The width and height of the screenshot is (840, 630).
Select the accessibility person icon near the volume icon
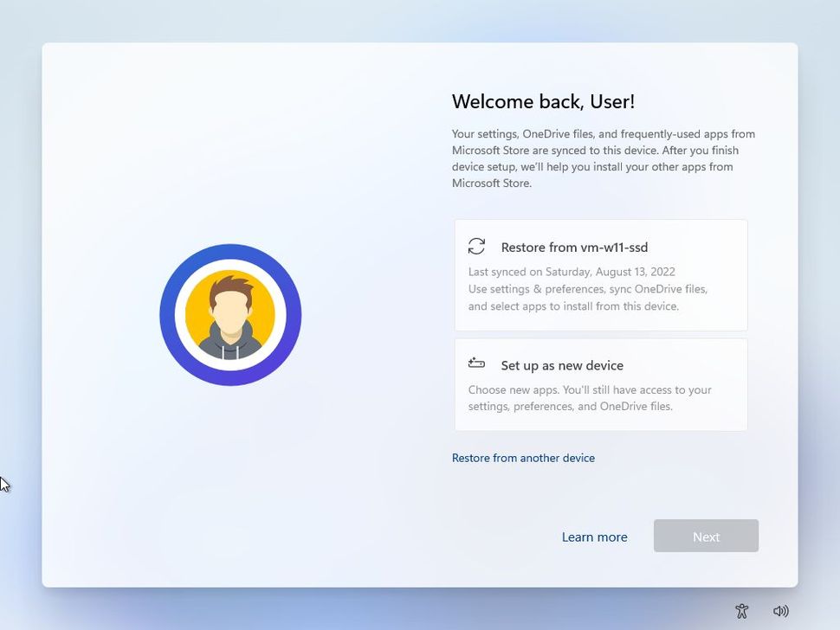pos(741,611)
